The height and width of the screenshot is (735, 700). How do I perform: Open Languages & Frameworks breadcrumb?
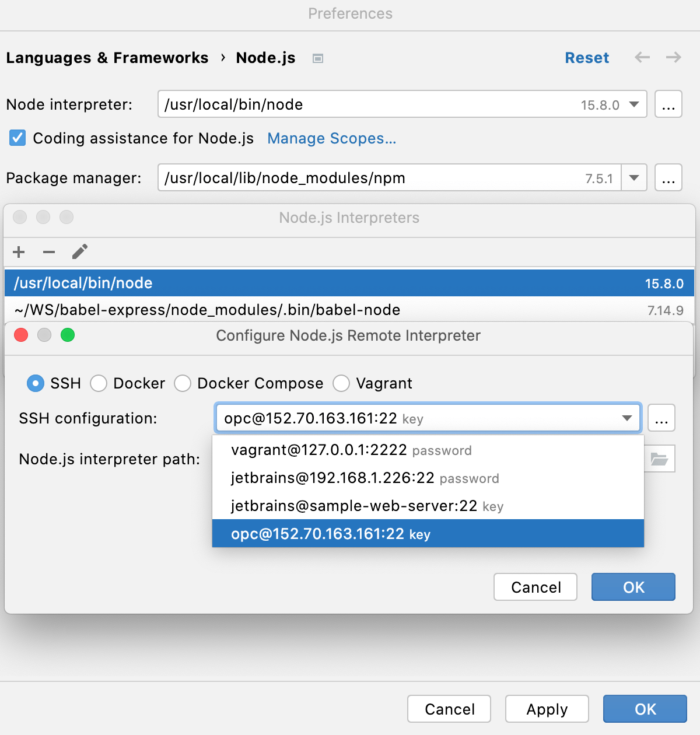coord(107,58)
